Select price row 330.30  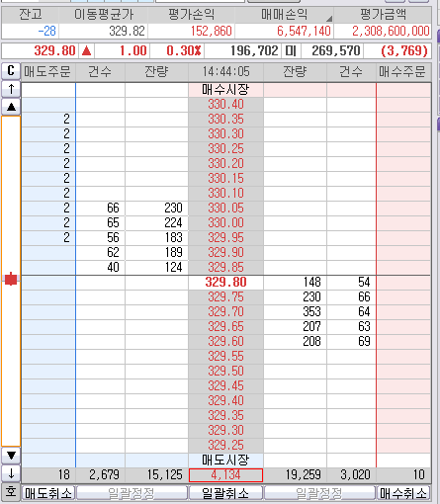pyautogui.click(x=225, y=134)
